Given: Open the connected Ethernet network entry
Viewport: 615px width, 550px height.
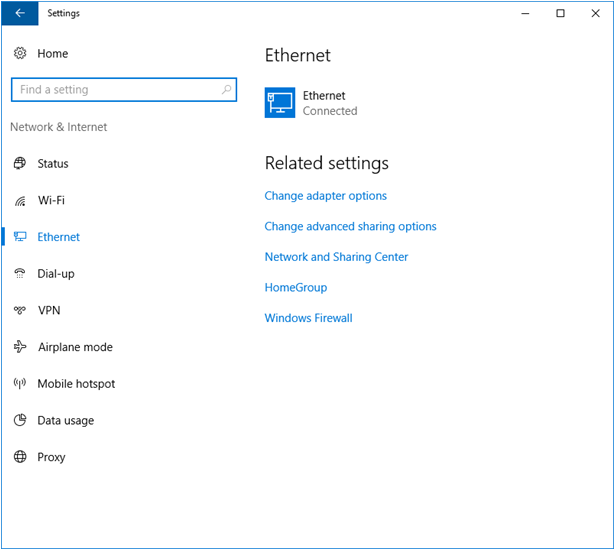Looking at the screenshot, I should [311, 103].
